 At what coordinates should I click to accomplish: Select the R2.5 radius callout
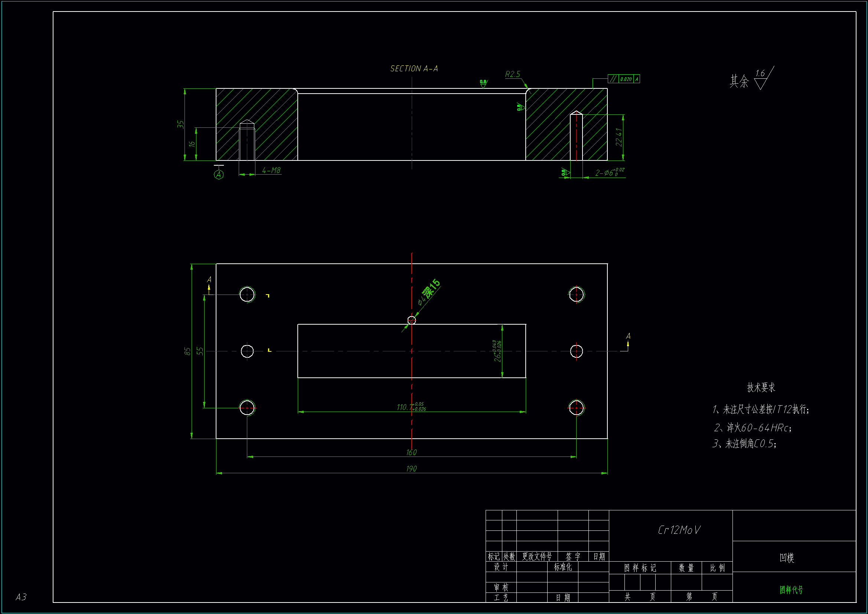tap(512, 74)
